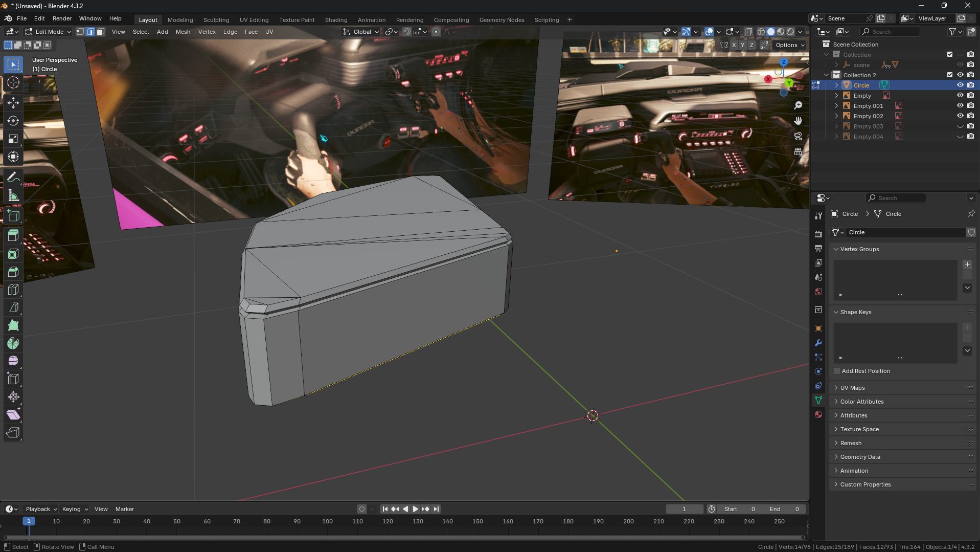
Task: Expand the Geometry Data panel
Action: [x=860, y=457]
